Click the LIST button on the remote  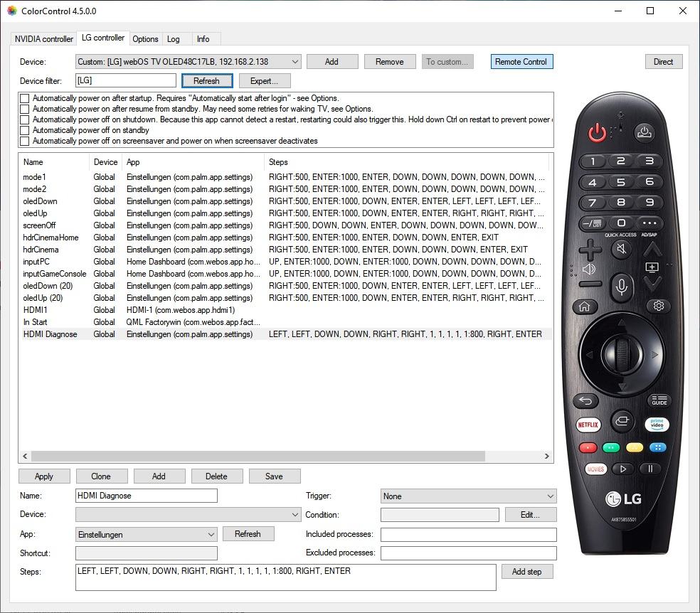click(593, 223)
